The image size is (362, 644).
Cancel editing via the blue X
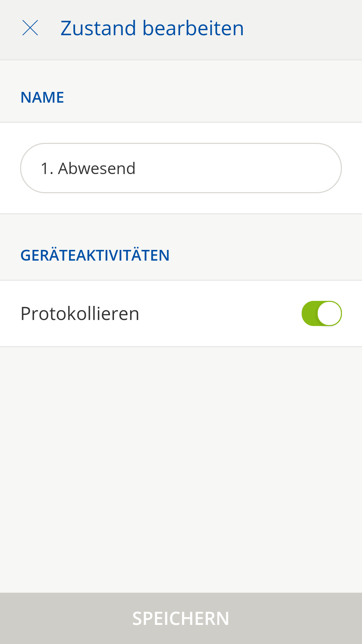click(x=30, y=28)
